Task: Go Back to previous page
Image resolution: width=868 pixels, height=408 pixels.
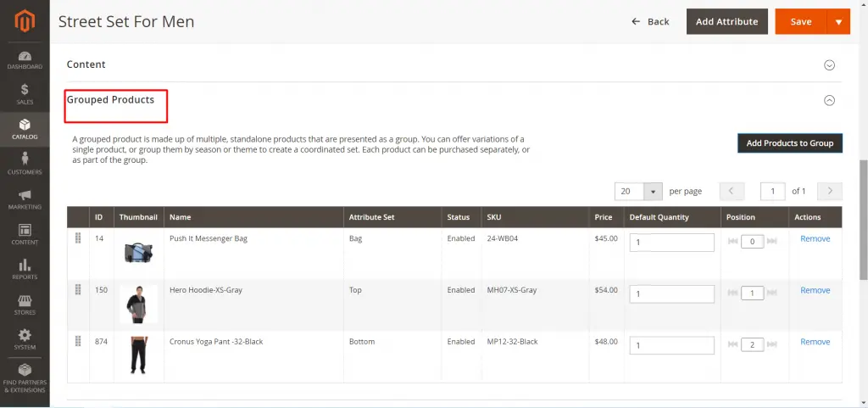Action: [650, 21]
